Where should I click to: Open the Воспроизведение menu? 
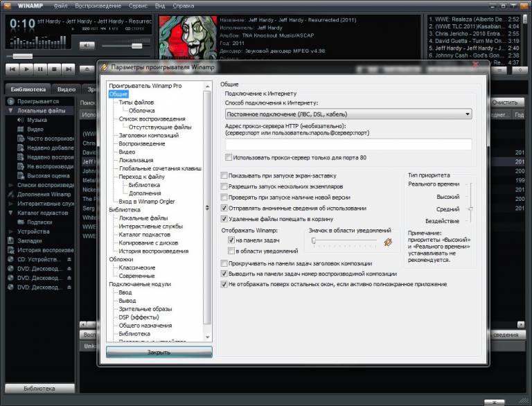click(98, 6)
